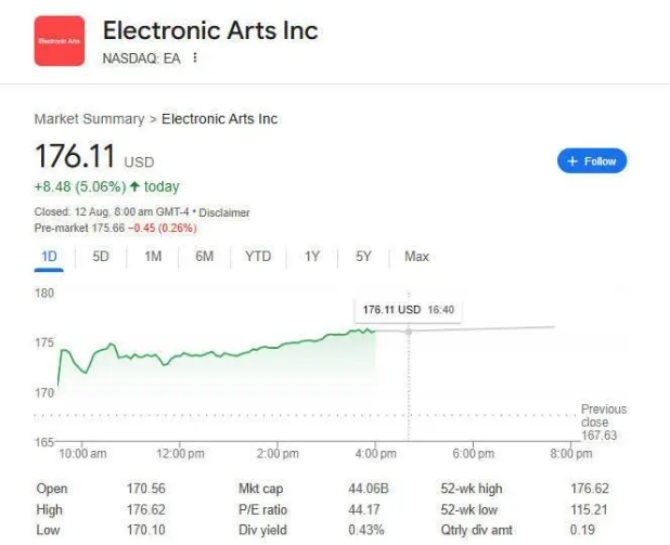Viewport: 670px width, 545px height.
Task: Open the Disclaimer link
Action: 225,213
